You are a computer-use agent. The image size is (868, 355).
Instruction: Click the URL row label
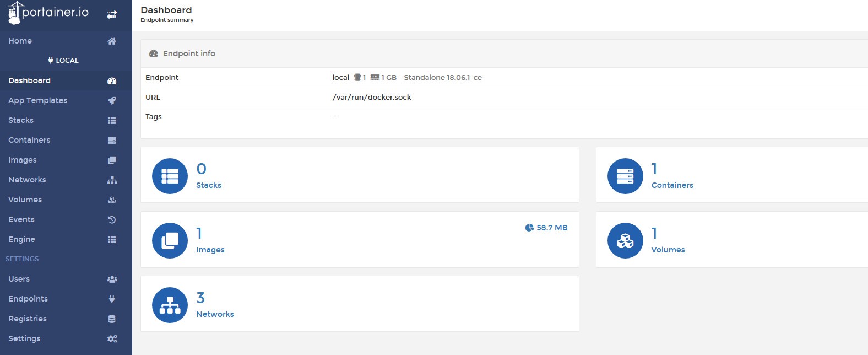pos(153,98)
